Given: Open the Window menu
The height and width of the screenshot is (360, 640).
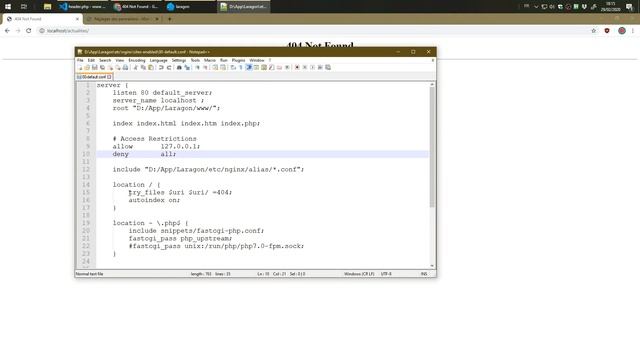Looking at the screenshot, I should pos(257,60).
